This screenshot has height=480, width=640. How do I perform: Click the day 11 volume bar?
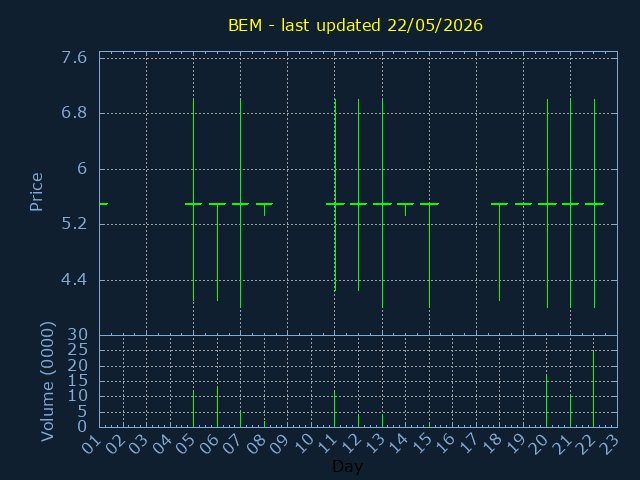coord(335,409)
